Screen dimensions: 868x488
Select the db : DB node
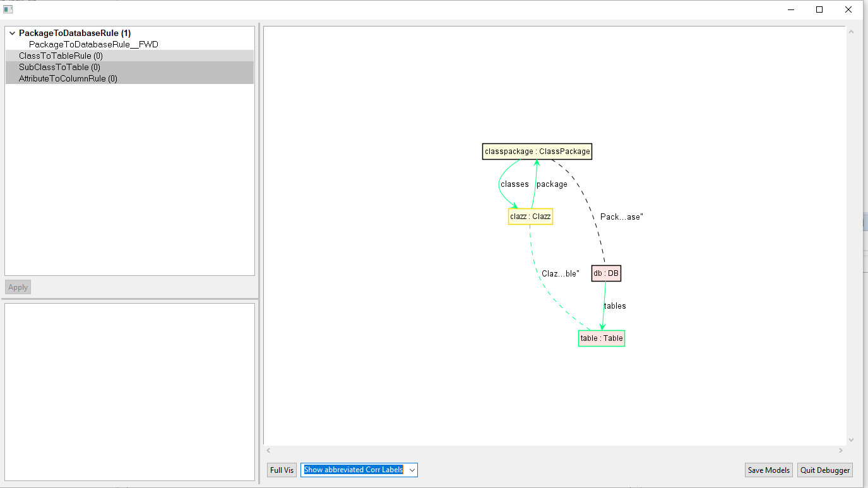(x=605, y=273)
